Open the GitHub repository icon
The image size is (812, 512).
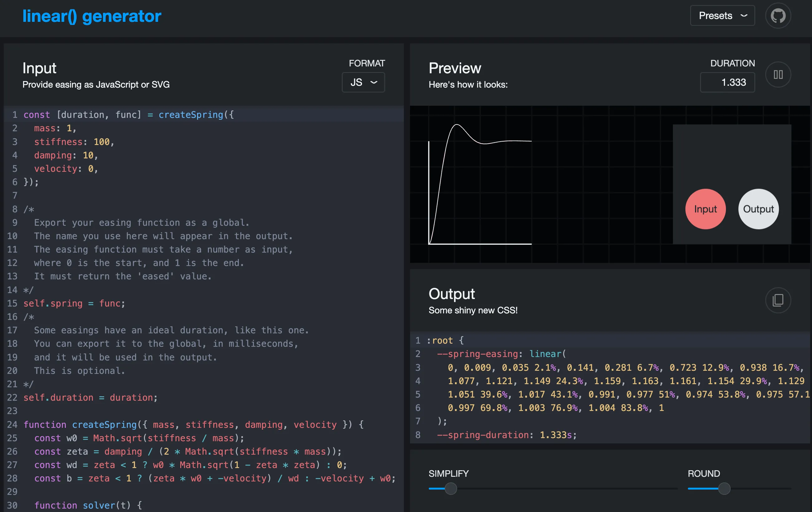point(778,16)
